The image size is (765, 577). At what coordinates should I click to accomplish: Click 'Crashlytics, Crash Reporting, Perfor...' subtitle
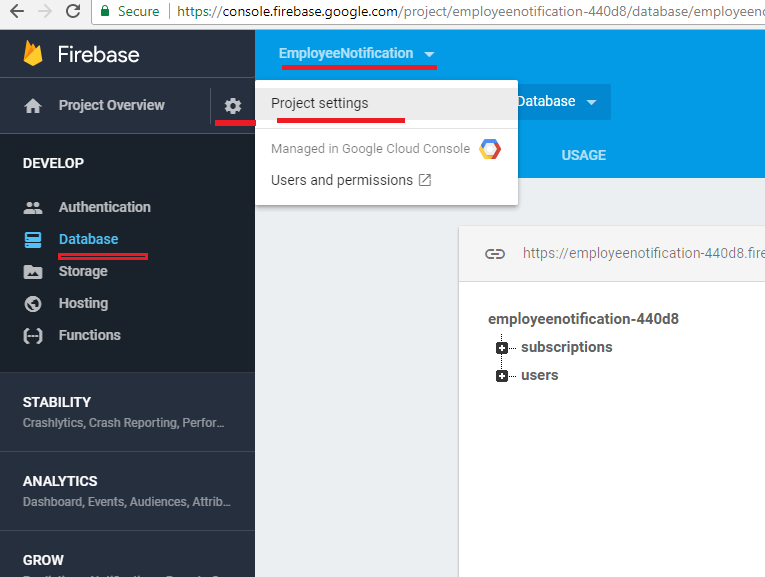(123, 423)
